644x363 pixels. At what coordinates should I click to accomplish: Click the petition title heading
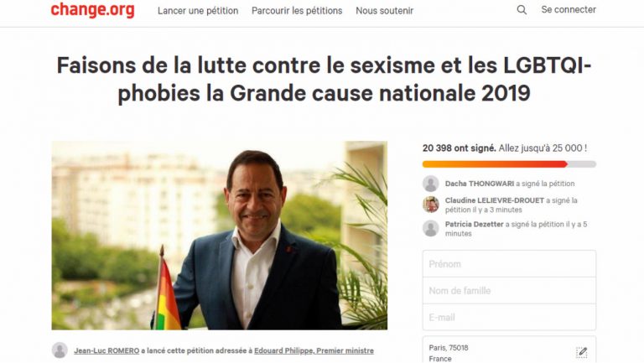point(324,80)
